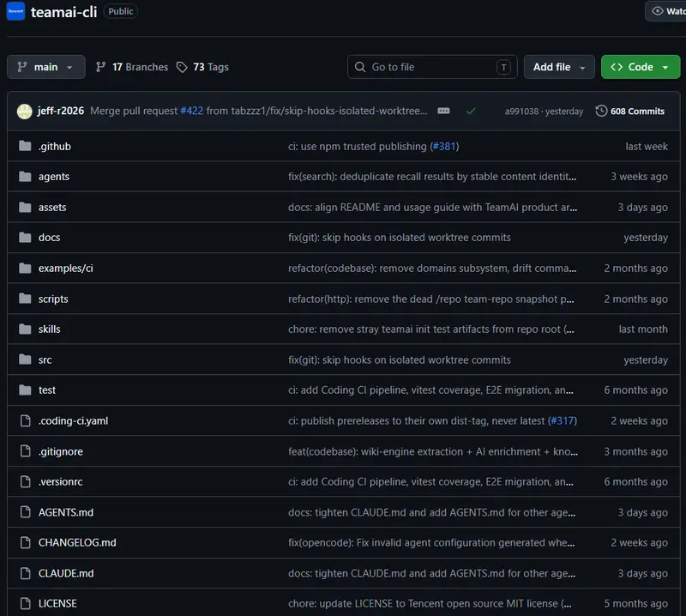Click the agents folder icon
Screen dimensions: 686x616
[x=26, y=177]
